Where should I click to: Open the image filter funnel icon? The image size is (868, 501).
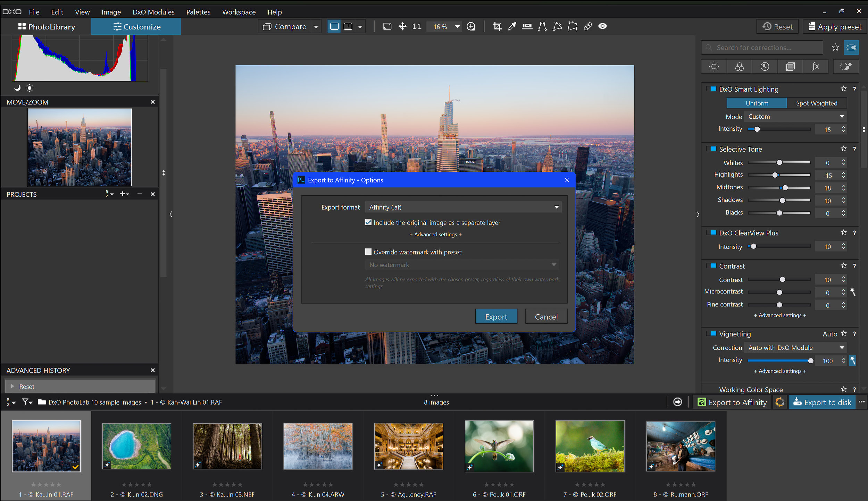27,402
